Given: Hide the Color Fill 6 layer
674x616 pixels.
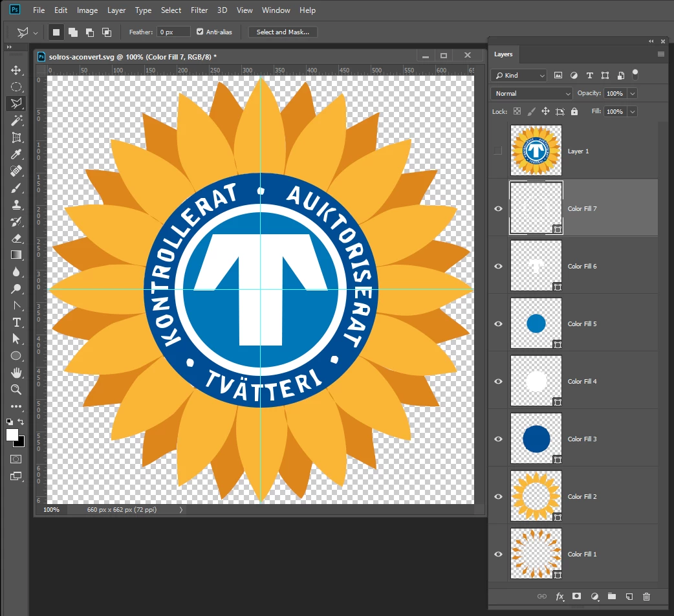Looking at the screenshot, I should (498, 266).
